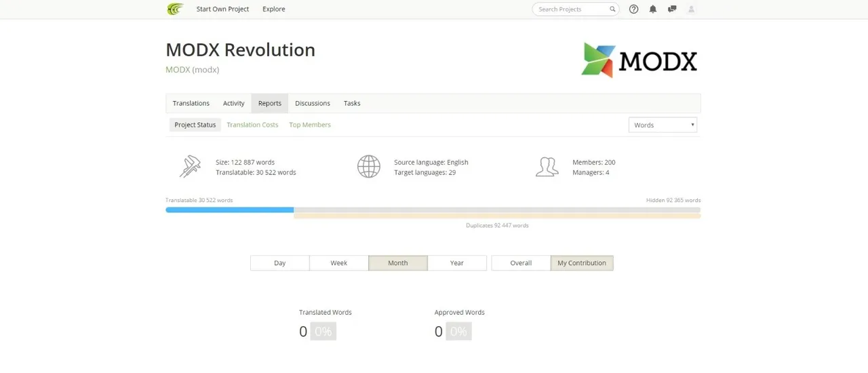
Task: Open the user profile avatar icon
Action: [x=692, y=9]
